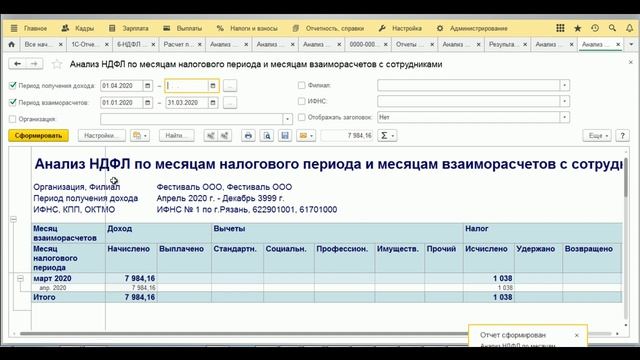Open 'Выплаты' menu section
The image size is (640, 360).
(x=183, y=28)
